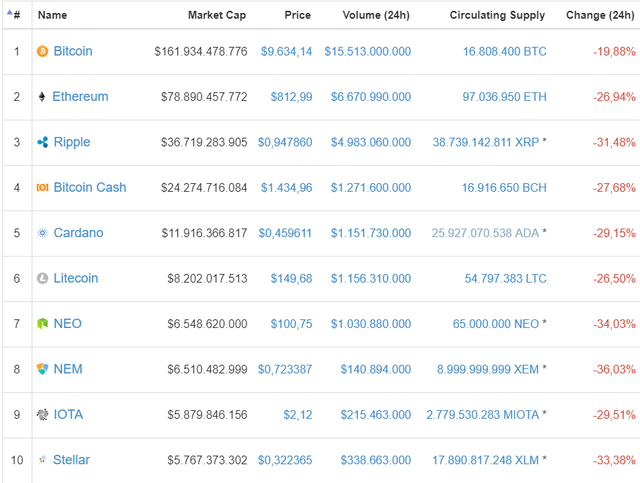640x483 pixels.
Task: Click the Ripple logo icon
Action: pyautogui.click(x=42, y=142)
